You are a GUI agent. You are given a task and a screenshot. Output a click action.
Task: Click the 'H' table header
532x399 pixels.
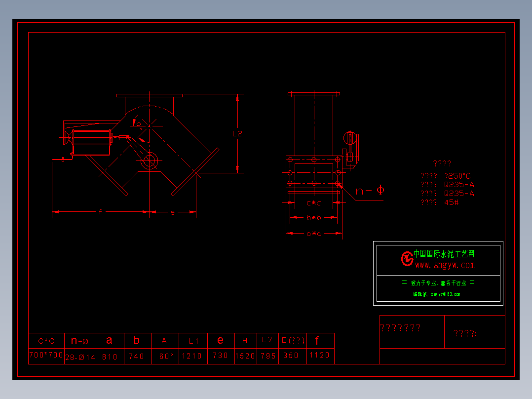click(245, 341)
